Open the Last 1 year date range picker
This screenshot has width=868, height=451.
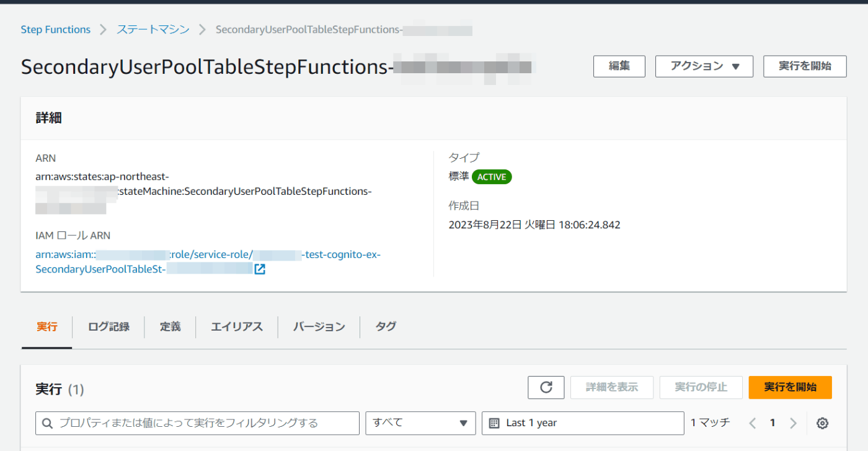[x=583, y=423]
